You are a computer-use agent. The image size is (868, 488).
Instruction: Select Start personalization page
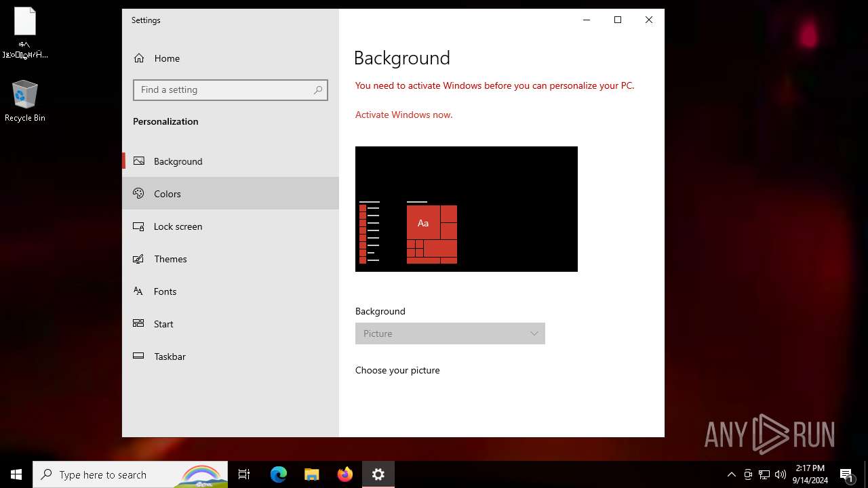coord(231,324)
